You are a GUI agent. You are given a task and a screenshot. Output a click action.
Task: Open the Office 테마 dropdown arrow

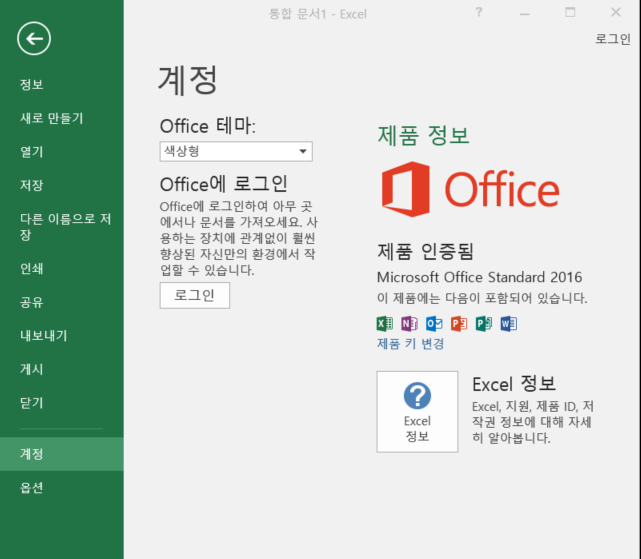[x=303, y=151]
